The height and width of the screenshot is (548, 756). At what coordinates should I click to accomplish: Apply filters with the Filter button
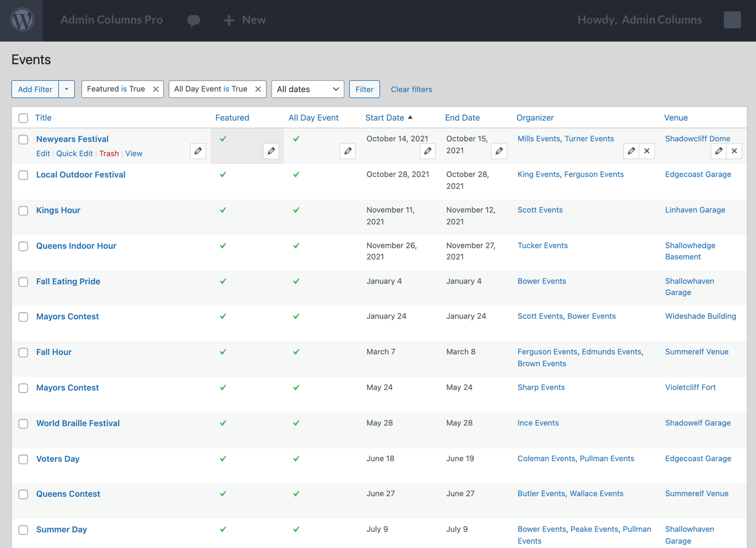pyautogui.click(x=364, y=89)
